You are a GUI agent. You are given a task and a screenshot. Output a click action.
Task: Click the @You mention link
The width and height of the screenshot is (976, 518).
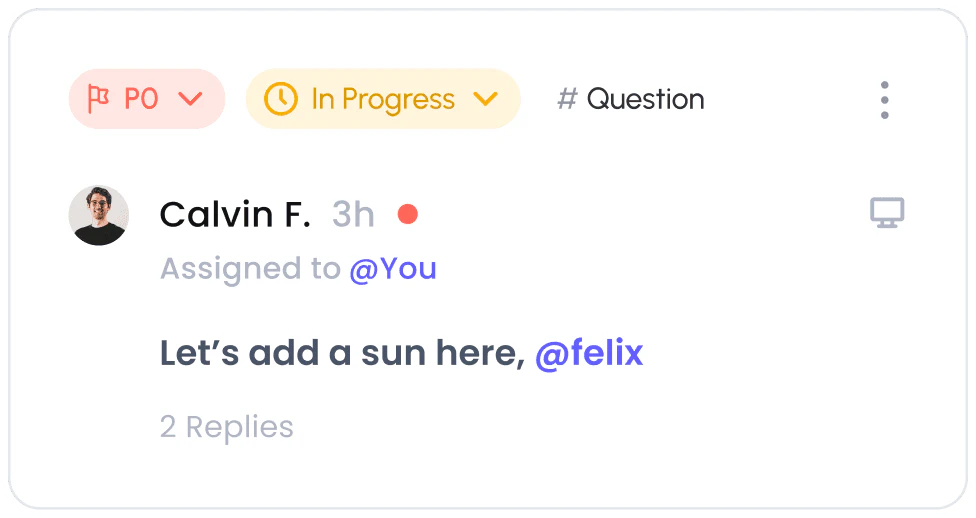(393, 269)
